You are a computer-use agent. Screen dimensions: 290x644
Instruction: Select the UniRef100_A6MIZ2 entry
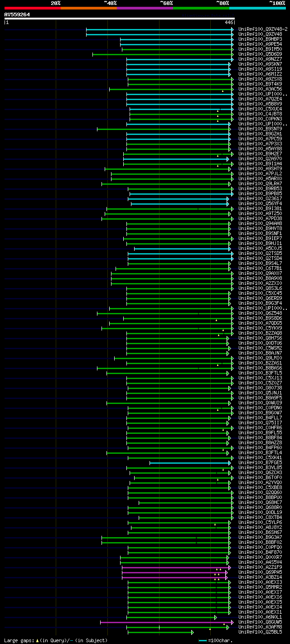click(x=260, y=74)
